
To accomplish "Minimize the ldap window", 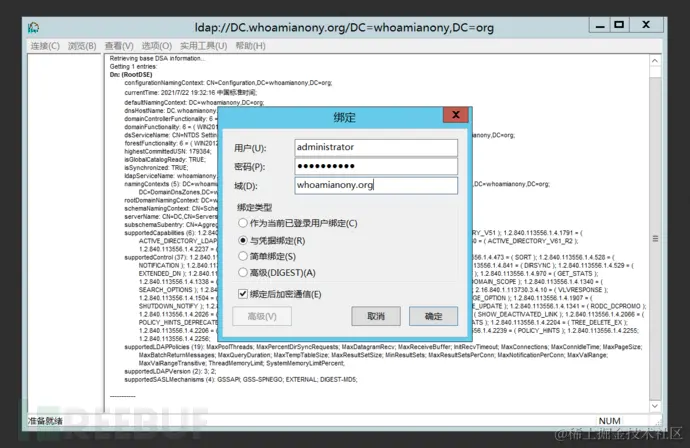I will point(600,26).
